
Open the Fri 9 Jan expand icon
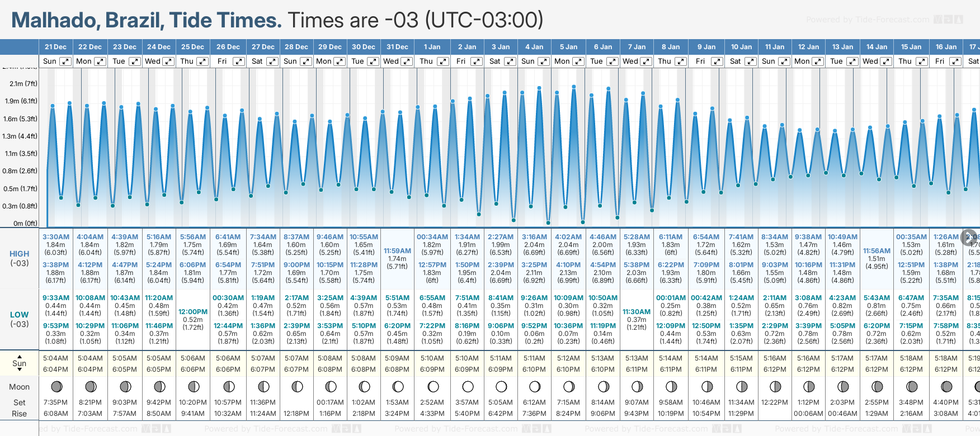pyautogui.click(x=716, y=61)
